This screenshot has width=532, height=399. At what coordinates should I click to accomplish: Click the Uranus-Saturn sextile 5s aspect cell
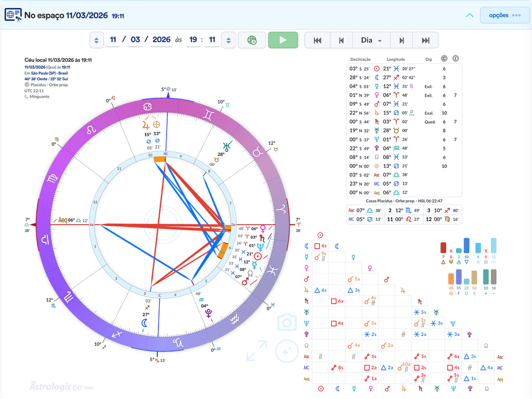click(x=420, y=312)
